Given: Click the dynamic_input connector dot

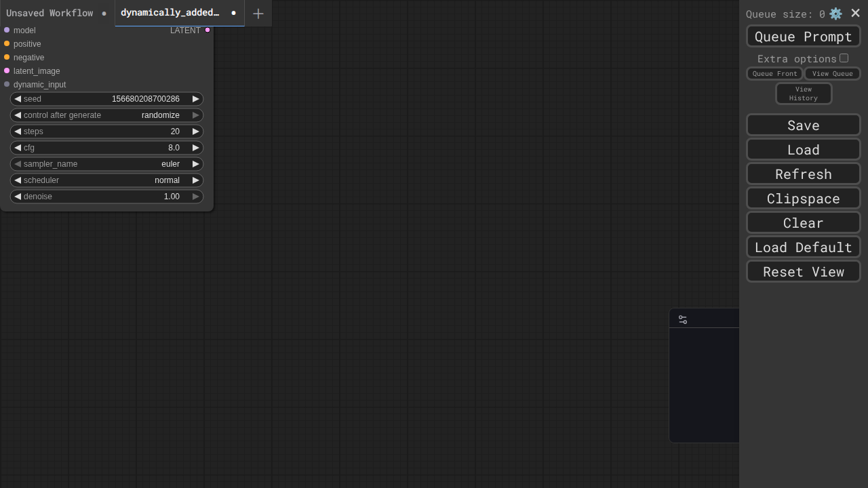Looking at the screenshot, I should coord(7,85).
